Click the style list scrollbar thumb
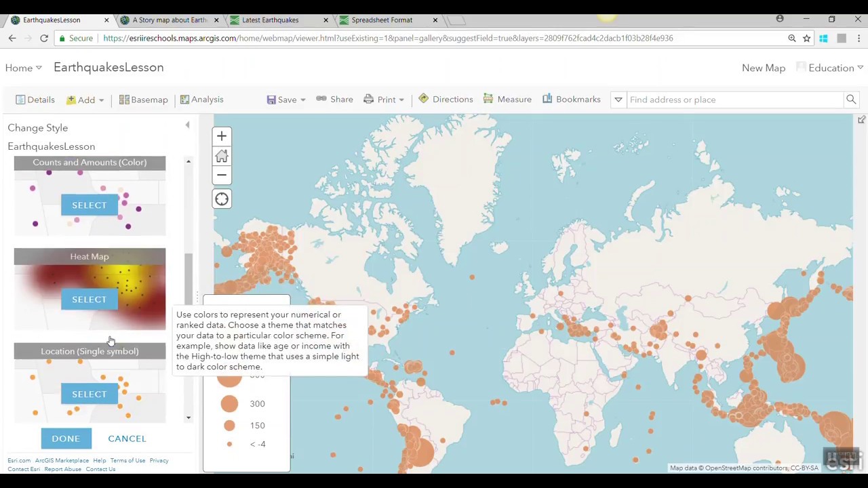Viewport: 868px width, 488px height. (x=189, y=279)
